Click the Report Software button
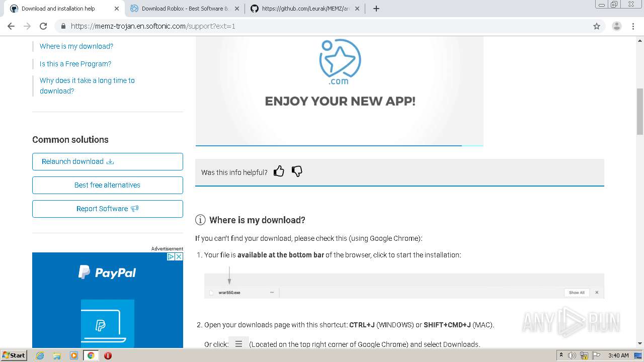 pyautogui.click(x=108, y=209)
